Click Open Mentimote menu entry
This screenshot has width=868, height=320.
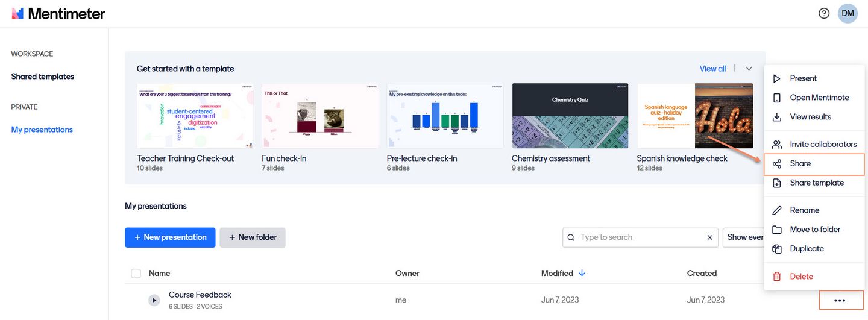click(x=819, y=98)
